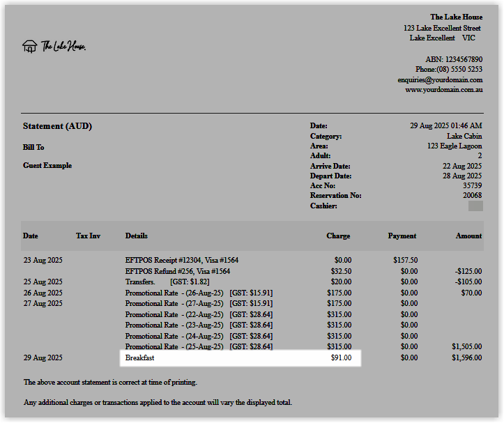Click the Payment column header
The height and width of the screenshot is (423, 504).
point(402,236)
